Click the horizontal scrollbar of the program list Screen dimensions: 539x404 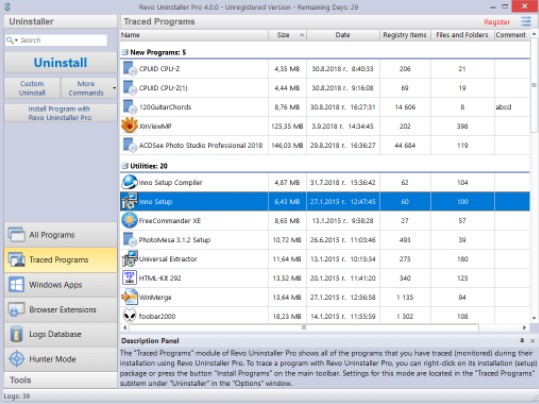(324, 328)
